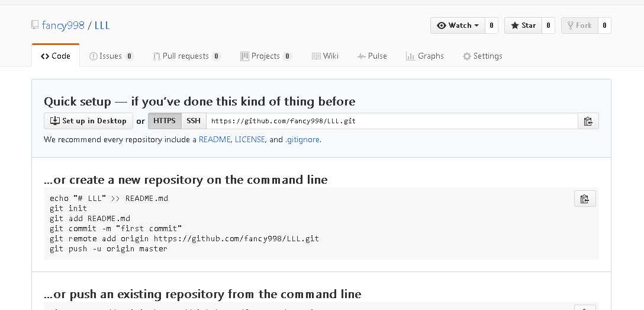Viewport: 644px width, 310px height.
Task: Open the LLL repository name link
Action: 102,25
